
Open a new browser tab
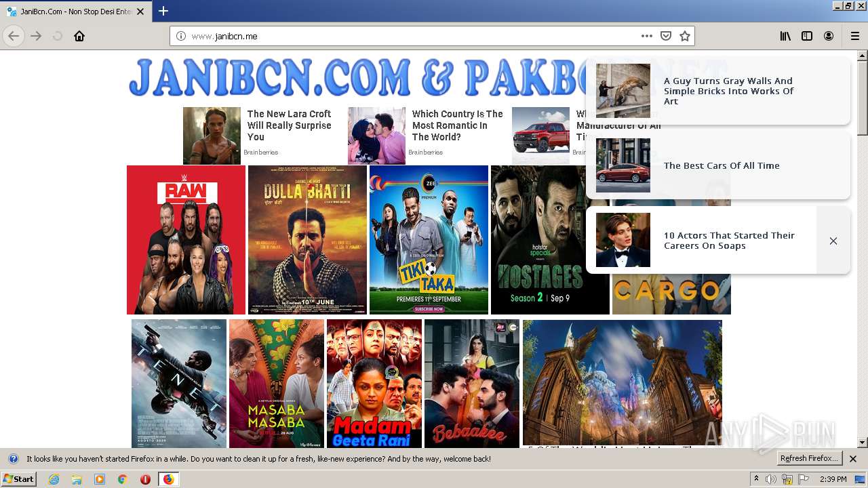coord(163,11)
